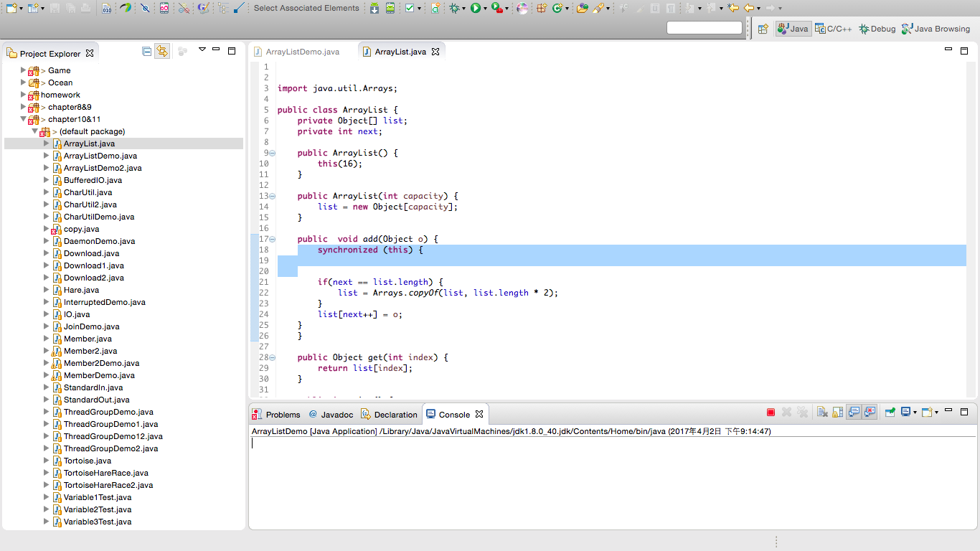
Task: Collapse the chapter10&11 project
Action: (23, 119)
